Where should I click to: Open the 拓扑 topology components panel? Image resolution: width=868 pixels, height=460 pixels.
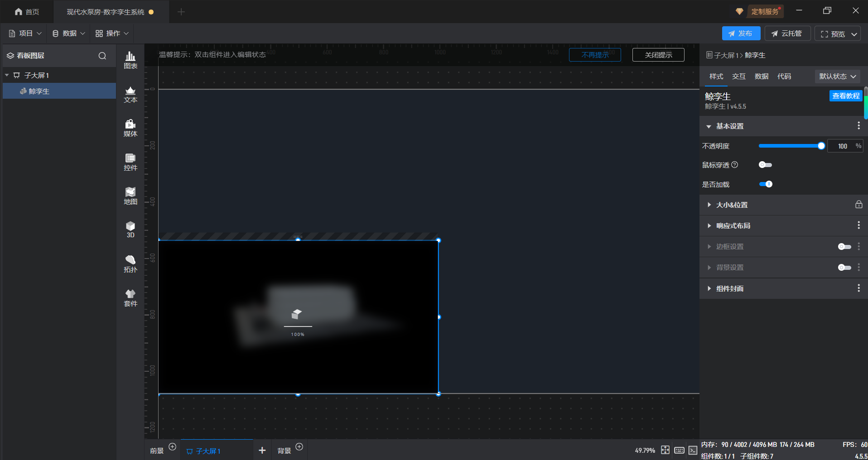coord(130,264)
